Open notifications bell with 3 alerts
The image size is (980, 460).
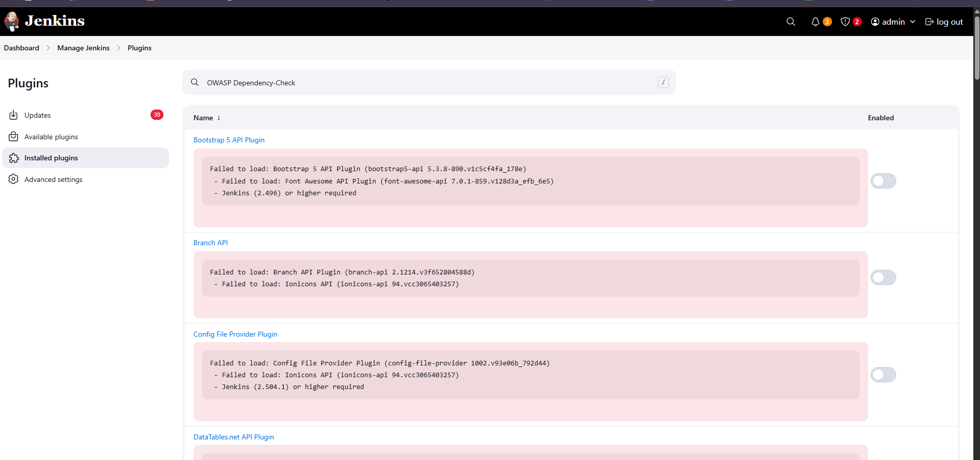coord(816,22)
